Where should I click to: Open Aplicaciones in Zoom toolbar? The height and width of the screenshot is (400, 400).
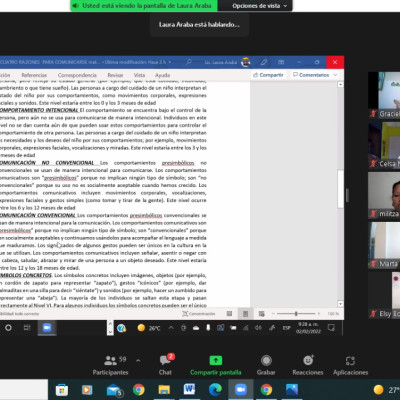pos(350,365)
